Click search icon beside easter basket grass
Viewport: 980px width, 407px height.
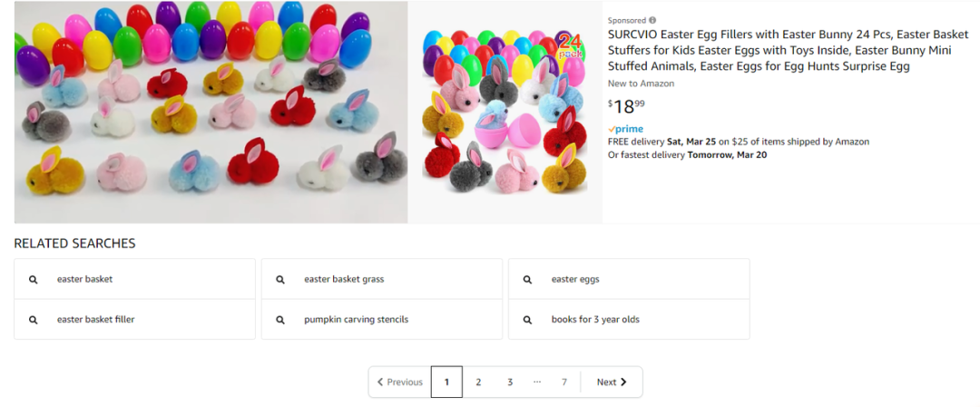(280, 280)
